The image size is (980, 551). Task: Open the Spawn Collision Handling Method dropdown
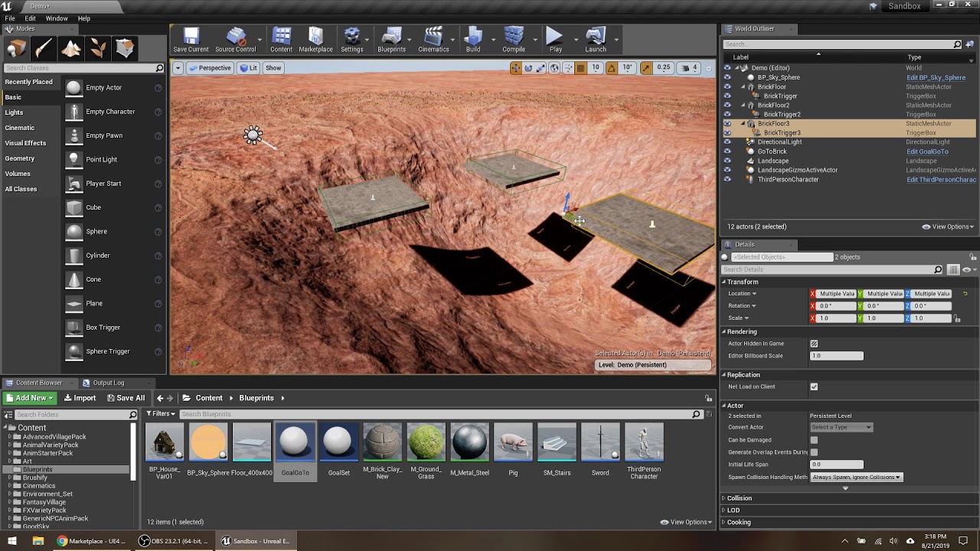(856, 477)
